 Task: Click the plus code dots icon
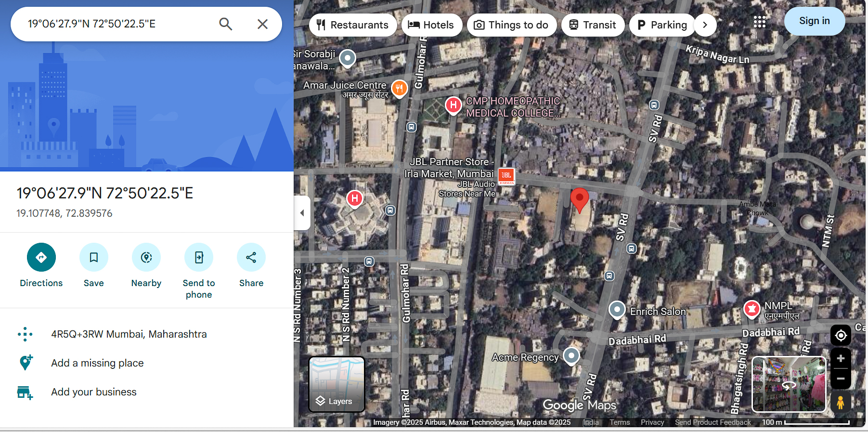(x=25, y=334)
